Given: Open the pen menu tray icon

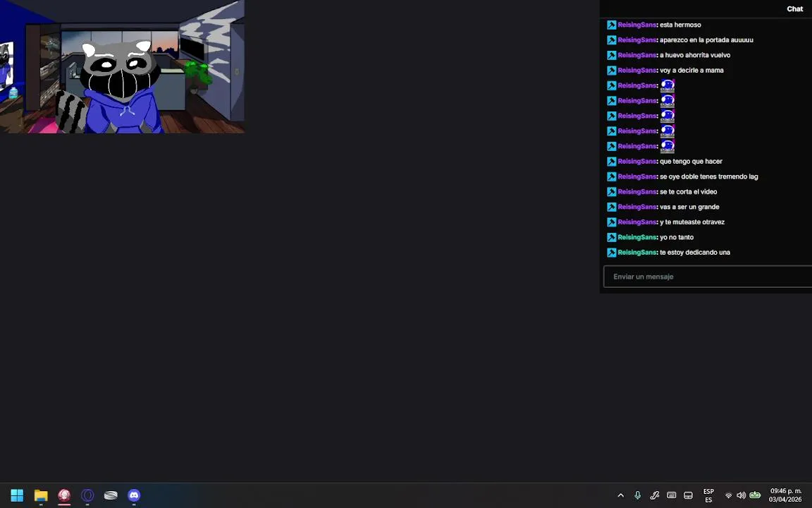Looking at the screenshot, I should tap(655, 495).
